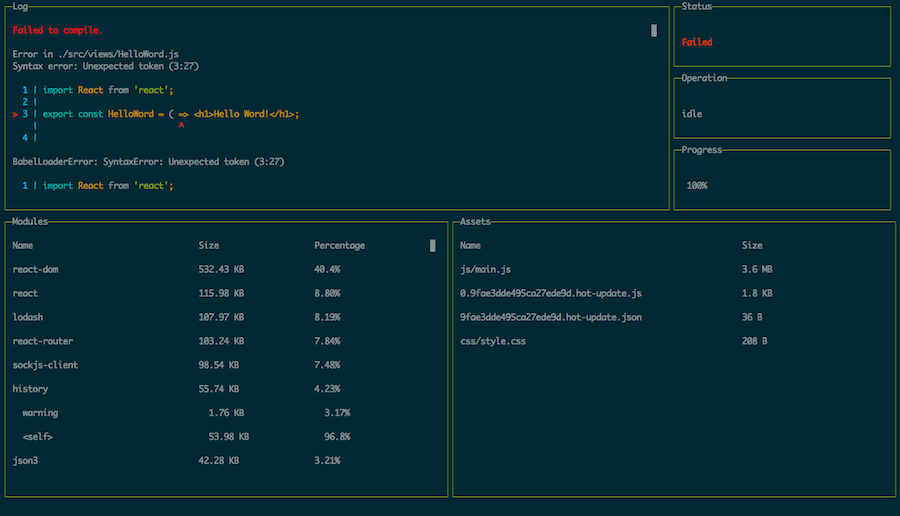Click the 115.98 KB size value
900x516 pixels.
tap(221, 293)
